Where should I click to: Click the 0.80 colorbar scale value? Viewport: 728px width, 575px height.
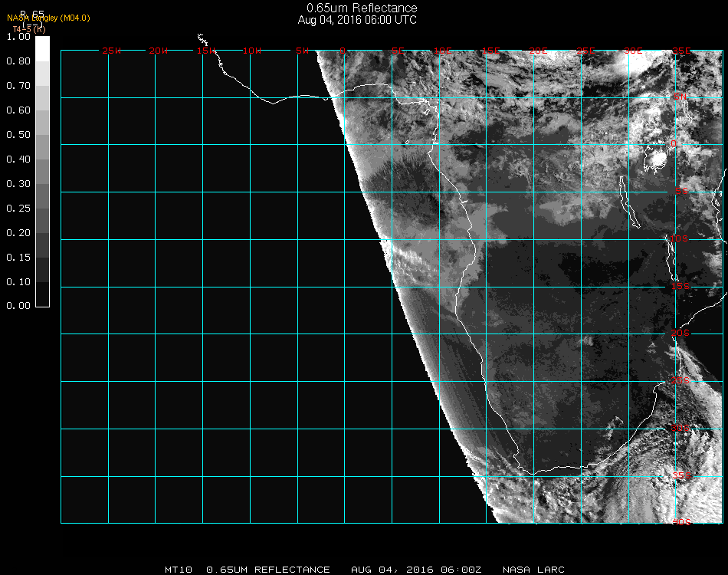click(18, 61)
